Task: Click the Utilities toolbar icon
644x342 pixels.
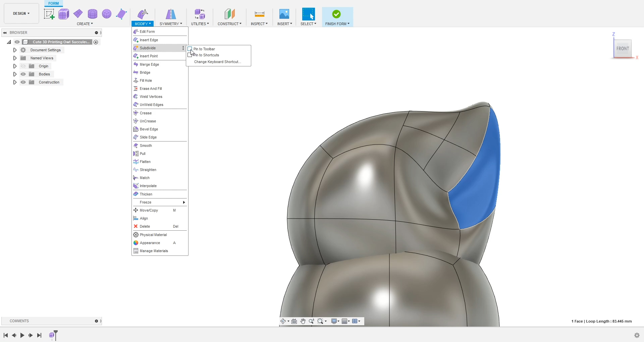Action: click(x=200, y=14)
